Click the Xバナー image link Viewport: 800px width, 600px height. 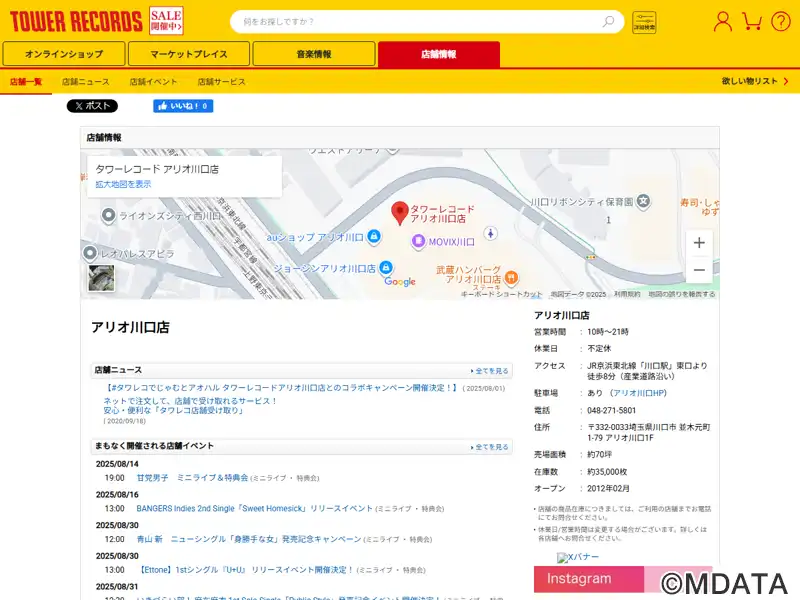coord(578,557)
